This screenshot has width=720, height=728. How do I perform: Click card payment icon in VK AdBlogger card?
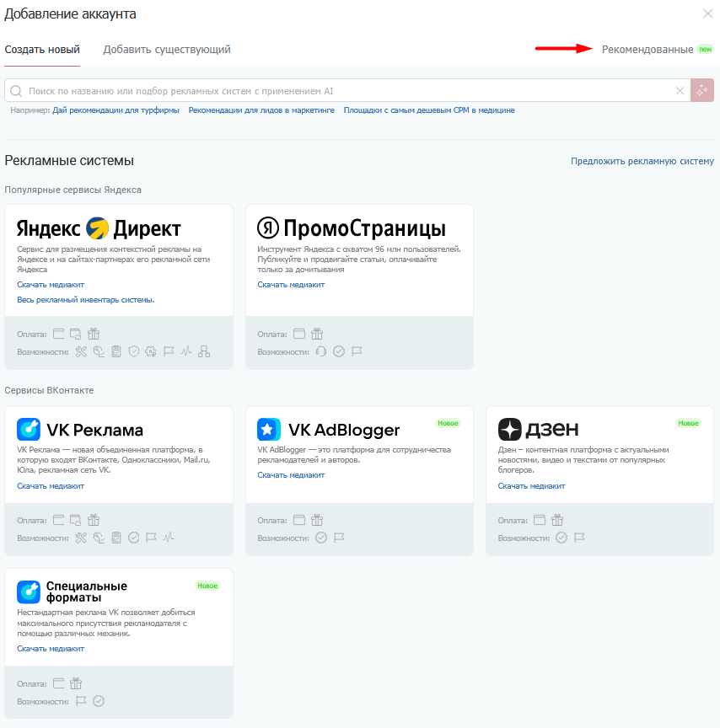point(299,520)
